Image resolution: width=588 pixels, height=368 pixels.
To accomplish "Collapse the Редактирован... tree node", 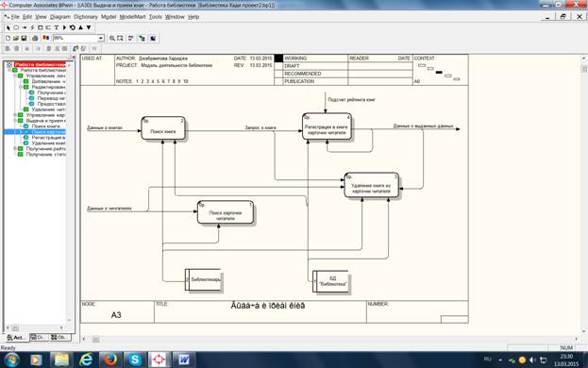I will 21,87.
